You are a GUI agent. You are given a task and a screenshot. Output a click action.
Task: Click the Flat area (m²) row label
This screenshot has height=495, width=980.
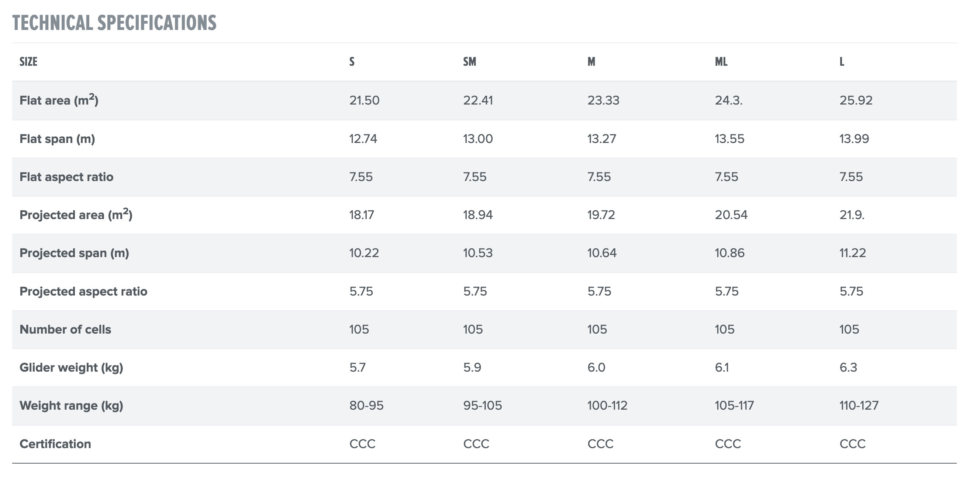tap(59, 100)
